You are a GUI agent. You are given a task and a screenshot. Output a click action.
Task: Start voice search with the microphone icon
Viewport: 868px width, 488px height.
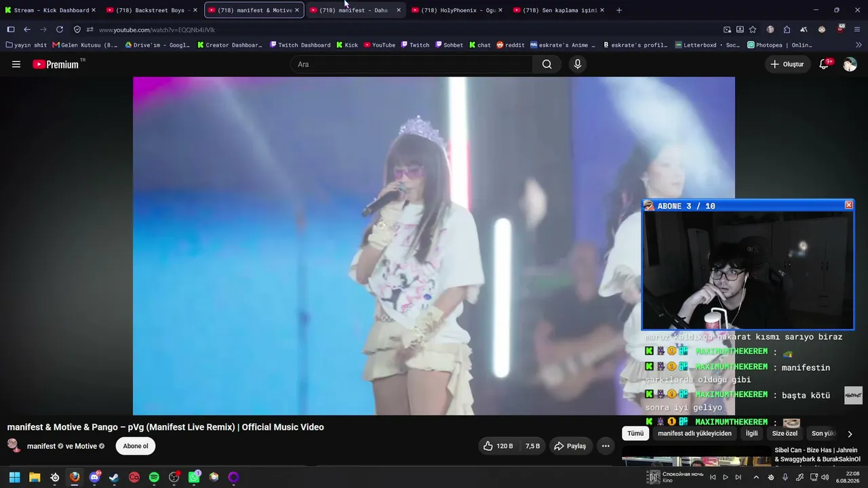click(x=577, y=64)
